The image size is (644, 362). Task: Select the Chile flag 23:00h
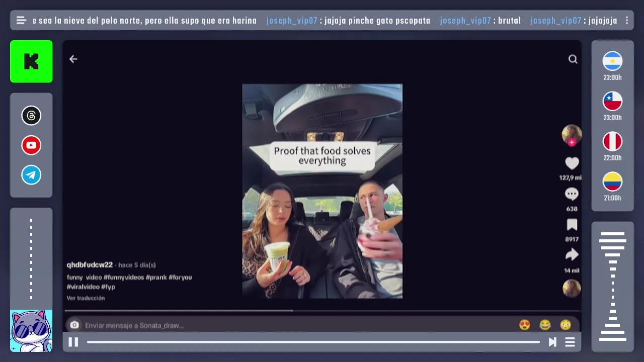612,102
